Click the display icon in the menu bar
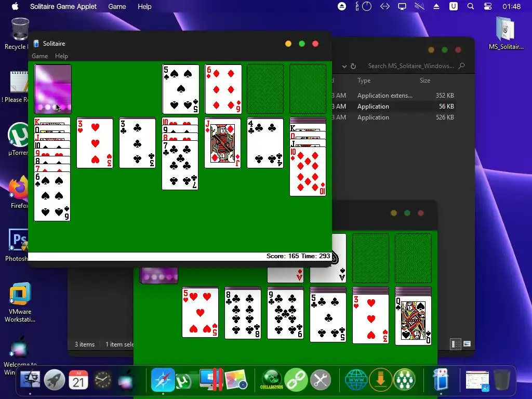The image size is (532, 399). (x=402, y=6)
